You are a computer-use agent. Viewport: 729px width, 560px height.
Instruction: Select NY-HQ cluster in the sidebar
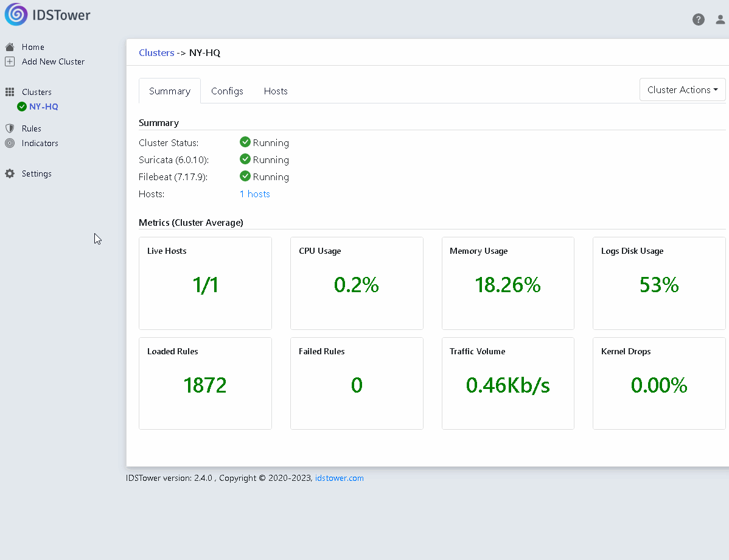[x=44, y=107]
